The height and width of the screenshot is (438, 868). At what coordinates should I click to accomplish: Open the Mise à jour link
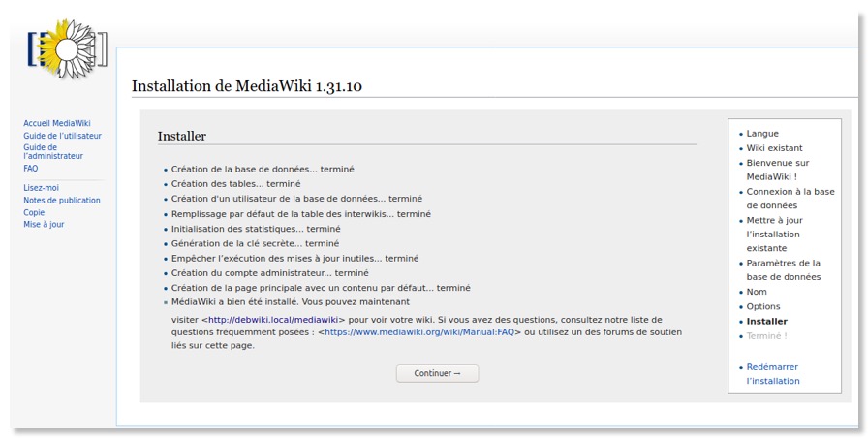point(44,224)
